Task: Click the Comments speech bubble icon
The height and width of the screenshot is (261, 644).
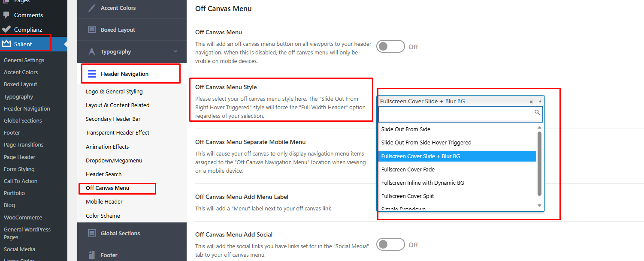Action: pos(6,15)
